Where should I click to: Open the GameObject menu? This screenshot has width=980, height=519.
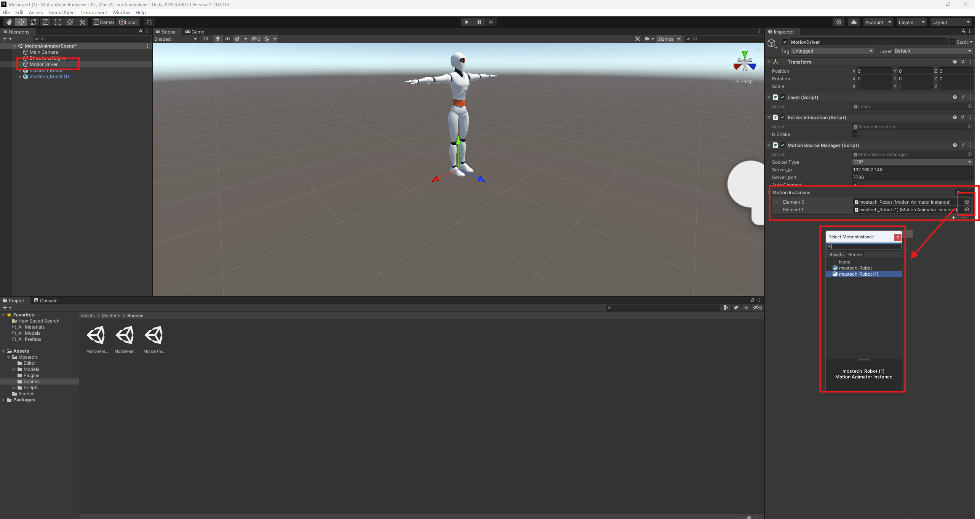62,12
